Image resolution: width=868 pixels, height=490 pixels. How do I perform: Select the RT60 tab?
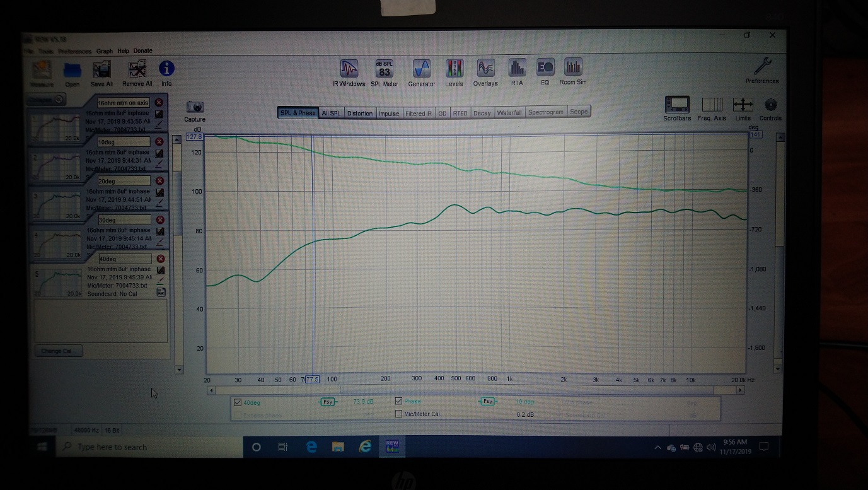(x=460, y=113)
